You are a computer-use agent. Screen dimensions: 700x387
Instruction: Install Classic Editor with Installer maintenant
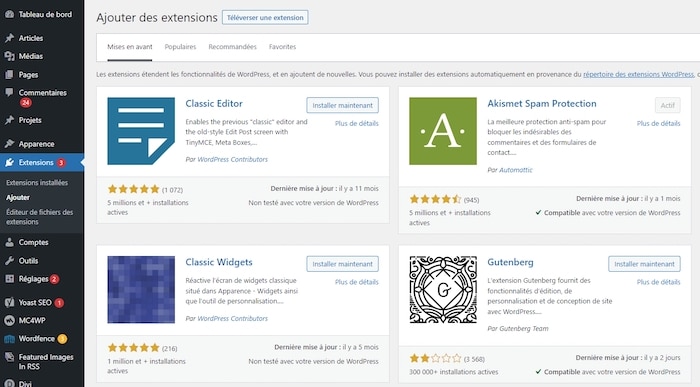[x=342, y=105]
